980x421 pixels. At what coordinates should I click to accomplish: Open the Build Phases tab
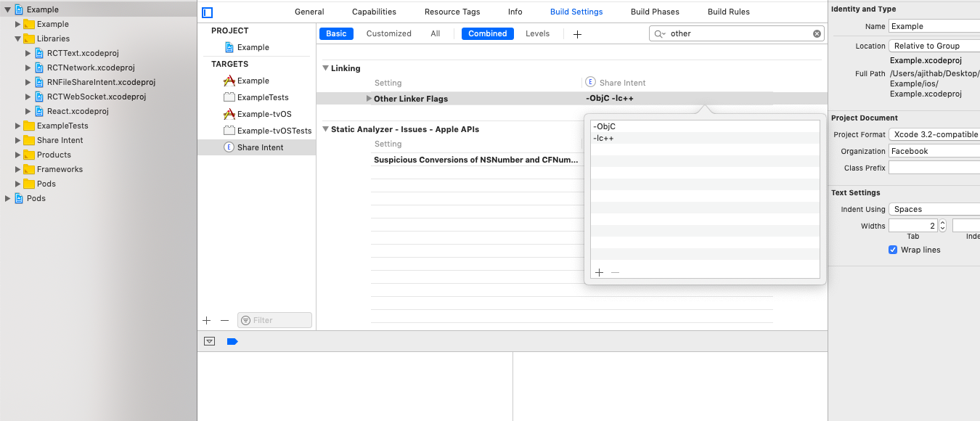click(x=655, y=12)
